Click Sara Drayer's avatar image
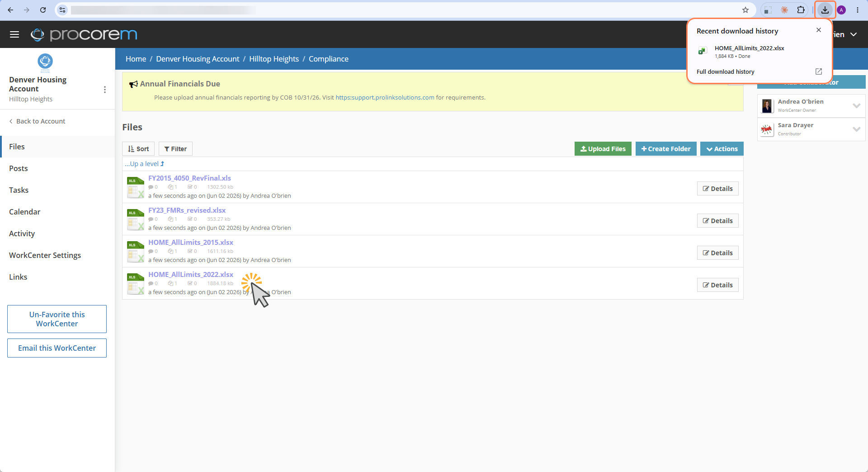This screenshot has height=472, width=868. tap(767, 129)
